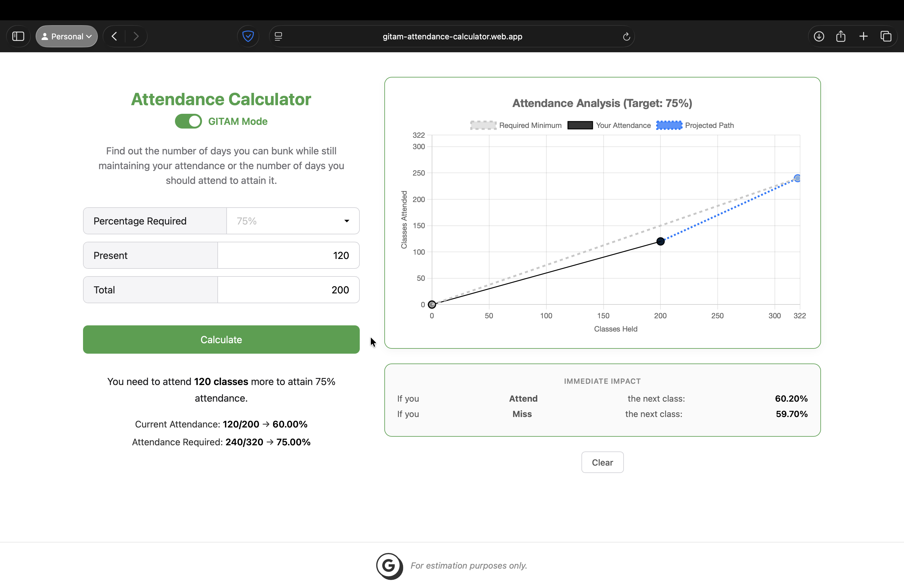Click the IMMEDIATE IMPACT heading
904x588 pixels.
pyautogui.click(x=602, y=381)
